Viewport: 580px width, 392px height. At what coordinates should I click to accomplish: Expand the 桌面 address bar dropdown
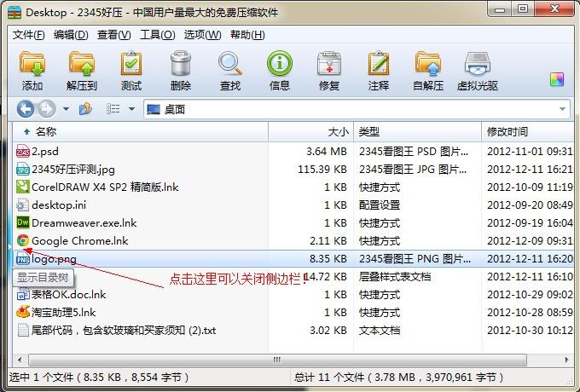(x=562, y=109)
